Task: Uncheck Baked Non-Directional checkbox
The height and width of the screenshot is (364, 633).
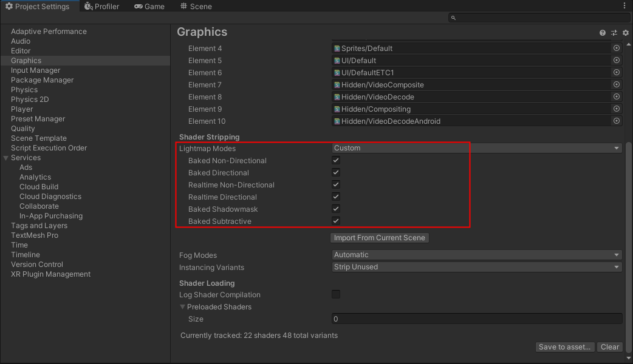Action: (x=336, y=161)
